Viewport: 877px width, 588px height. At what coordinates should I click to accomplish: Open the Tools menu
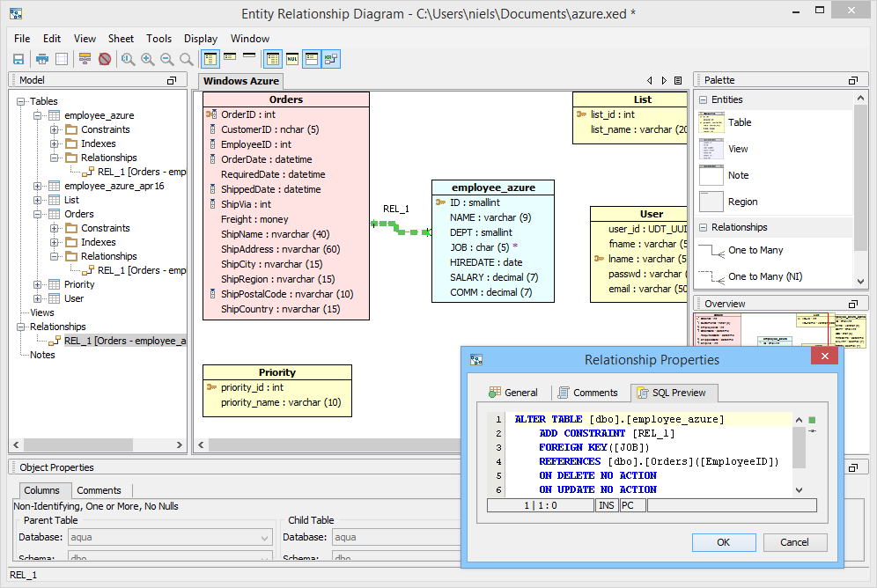(158, 39)
